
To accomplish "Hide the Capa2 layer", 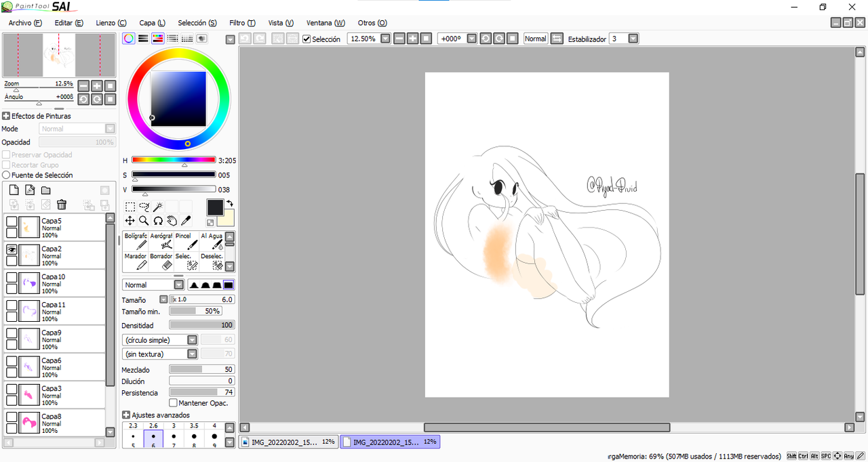I will [12, 249].
